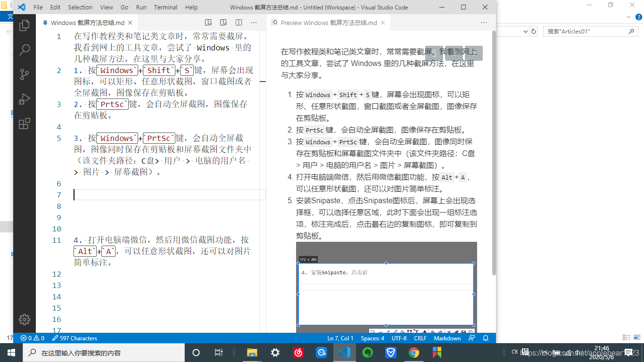Open notifications bell in status bar
644x362 pixels.
pos(486,338)
